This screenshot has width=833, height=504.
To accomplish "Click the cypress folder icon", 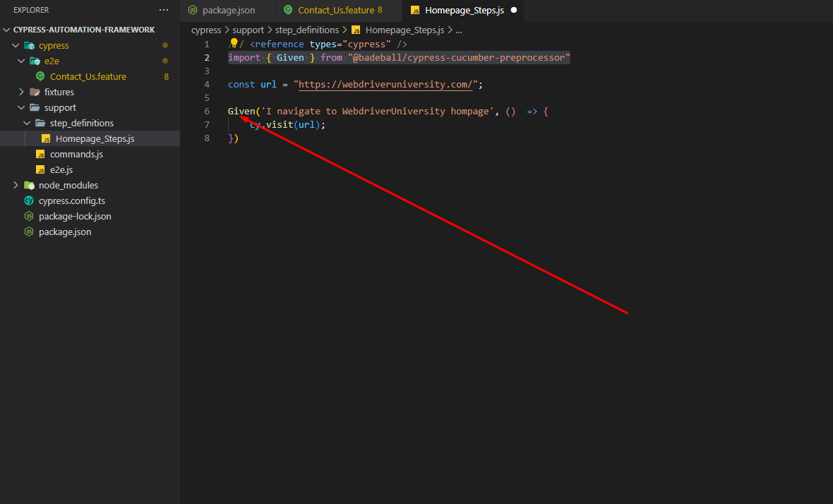I will point(29,46).
